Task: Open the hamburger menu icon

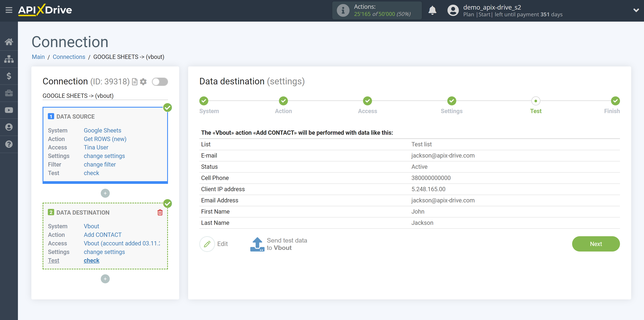Action: coord(9,10)
